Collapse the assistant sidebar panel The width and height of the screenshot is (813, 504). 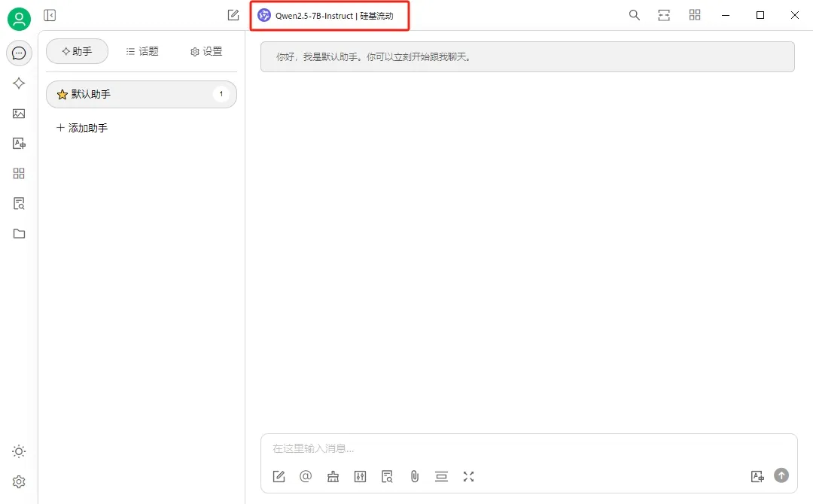[x=50, y=15]
